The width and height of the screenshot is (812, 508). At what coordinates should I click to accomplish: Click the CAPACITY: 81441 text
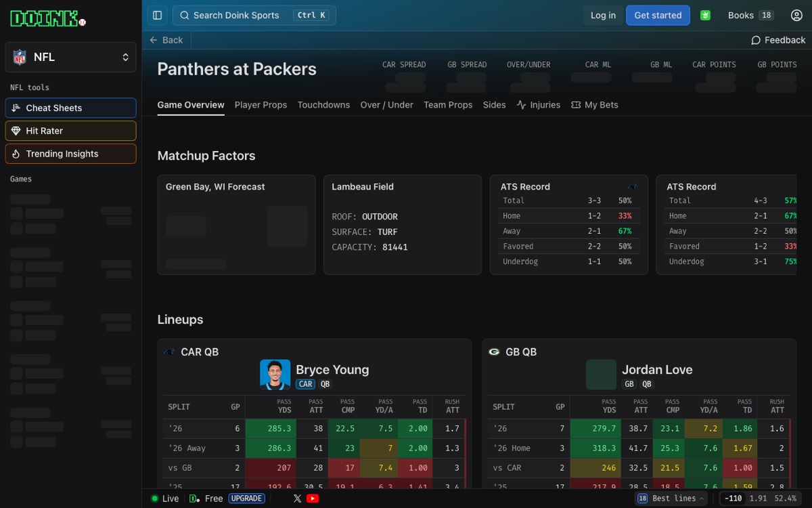point(369,247)
